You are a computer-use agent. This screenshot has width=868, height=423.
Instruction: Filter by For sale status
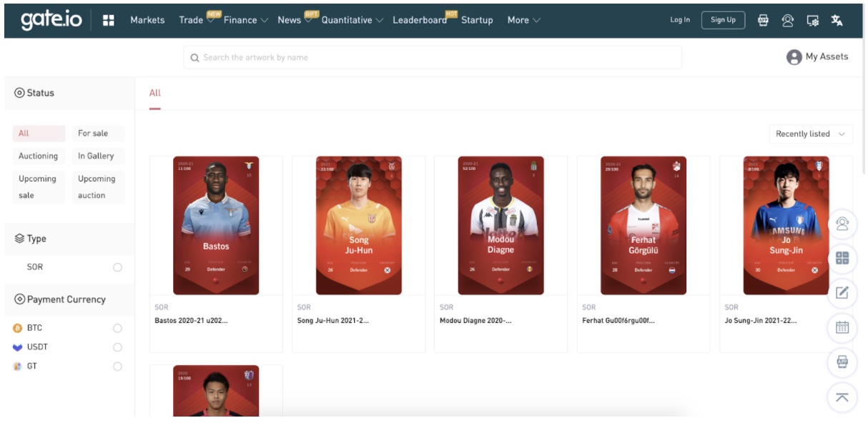click(x=98, y=134)
